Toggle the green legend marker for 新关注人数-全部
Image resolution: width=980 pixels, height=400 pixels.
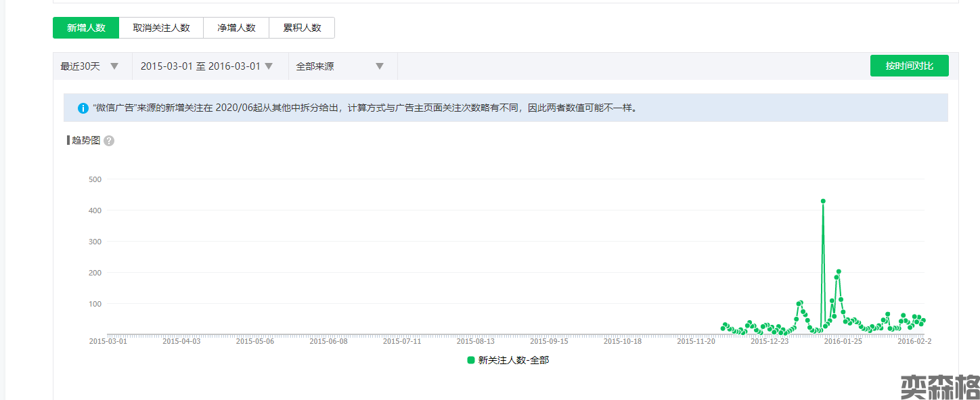[x=471, y=360]
